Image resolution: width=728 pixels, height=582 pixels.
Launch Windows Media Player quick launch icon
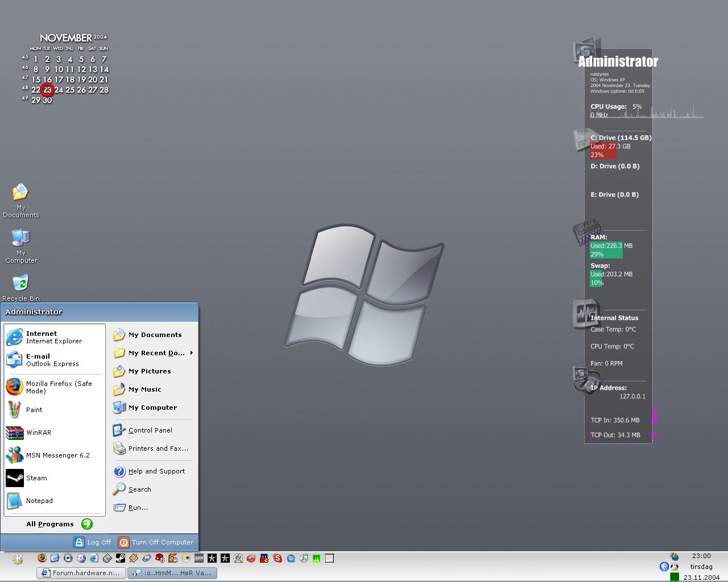click(x=68, y=558)
